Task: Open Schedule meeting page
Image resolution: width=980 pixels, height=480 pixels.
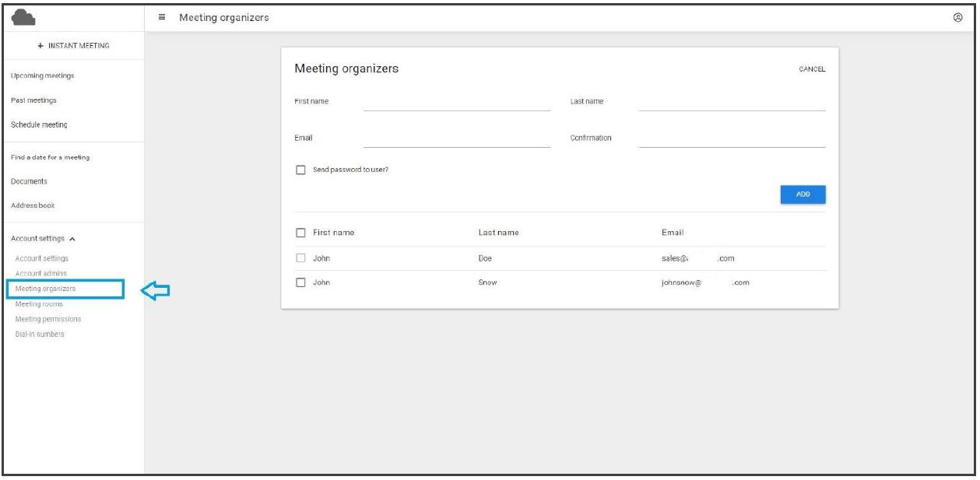Action: [39, 124]
